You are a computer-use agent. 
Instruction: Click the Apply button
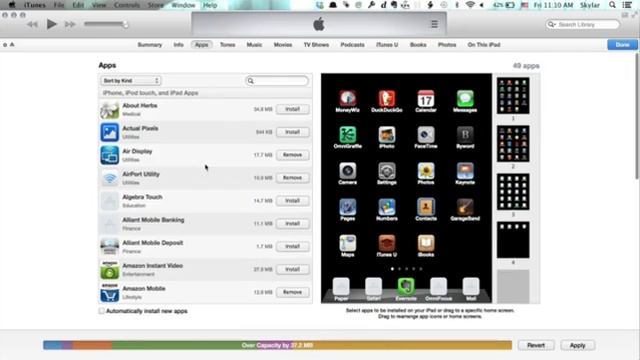(577, 345)
